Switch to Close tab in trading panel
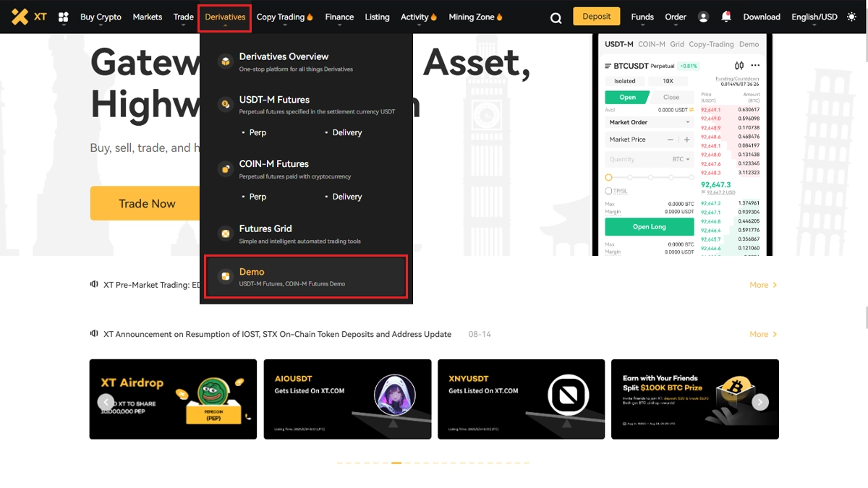The height and width of the screenshot is (488, 868). (x=671, y=97)
